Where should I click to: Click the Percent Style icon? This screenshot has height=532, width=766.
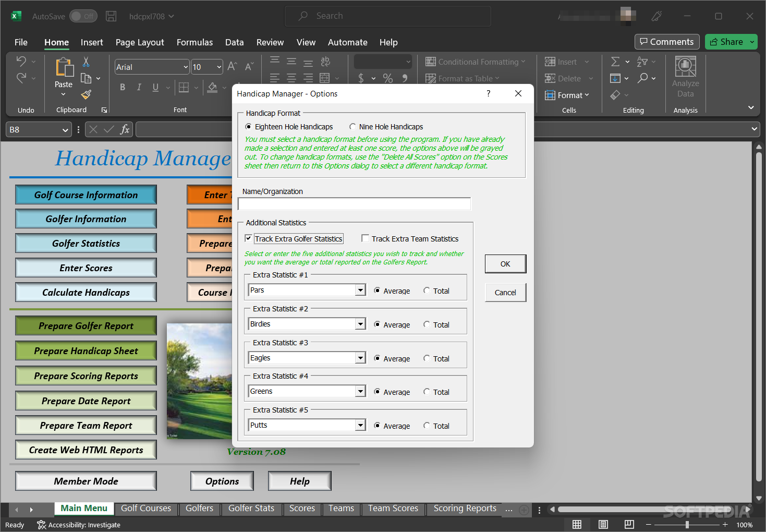[387, 78]
